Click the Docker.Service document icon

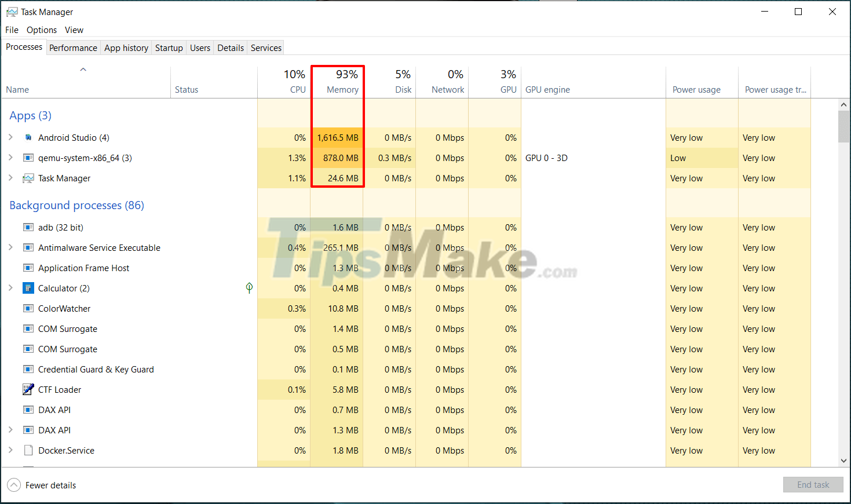coord(28,450)
